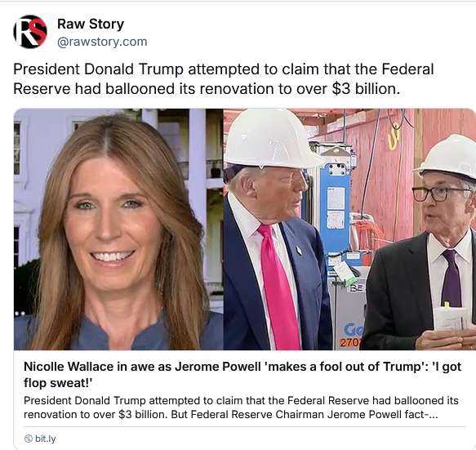The width and height of the screenshot is (476, 450).
Task: Click the globe icon beside bit.ly
Action: point(29,439)
